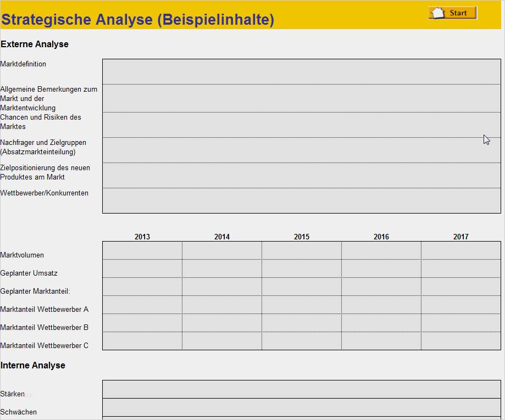Image resolution: width=505 pixels, height=420 pixels.
Task: Click the Geplanter Marktanteil: row label
Action: point(35,292)
